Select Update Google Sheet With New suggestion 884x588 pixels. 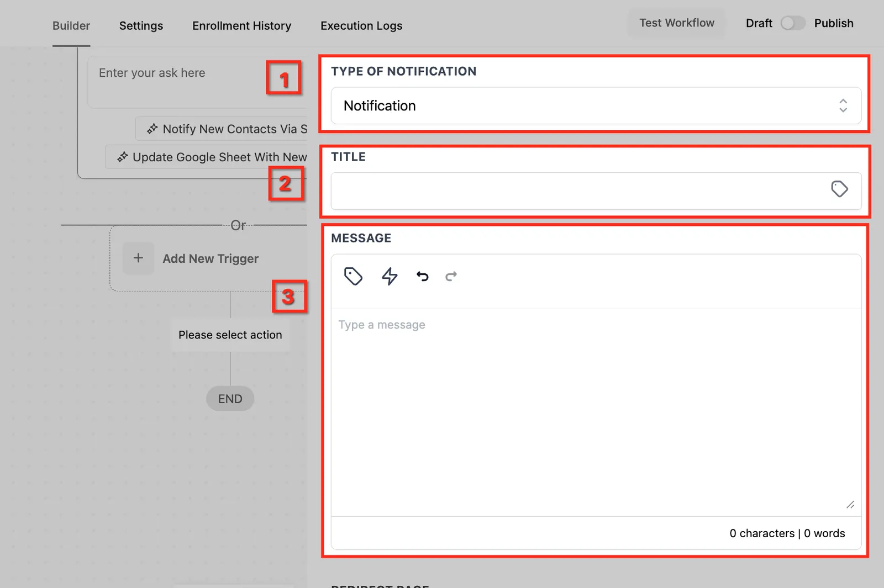[206, 157]
